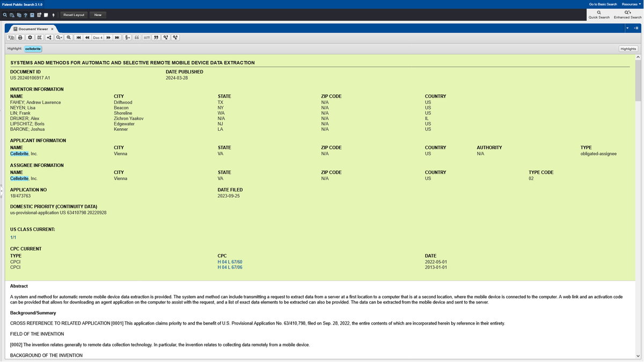Click the Highlights button

628,49
